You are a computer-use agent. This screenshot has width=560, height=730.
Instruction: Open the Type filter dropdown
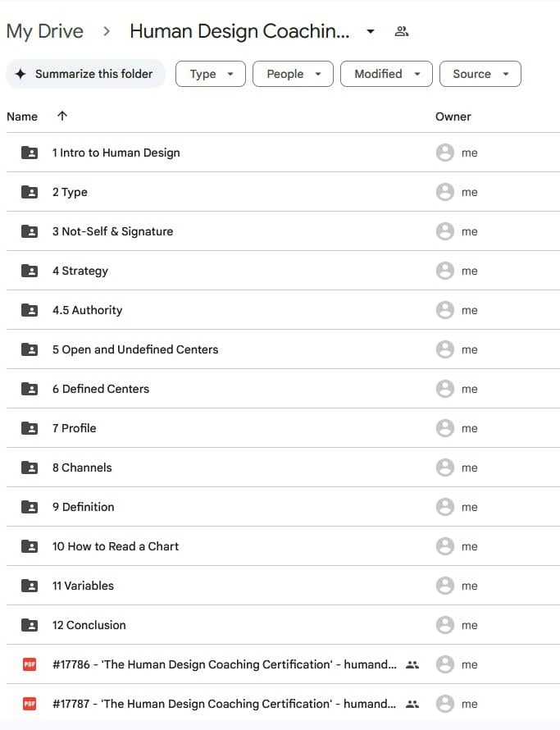pos(211,74)
